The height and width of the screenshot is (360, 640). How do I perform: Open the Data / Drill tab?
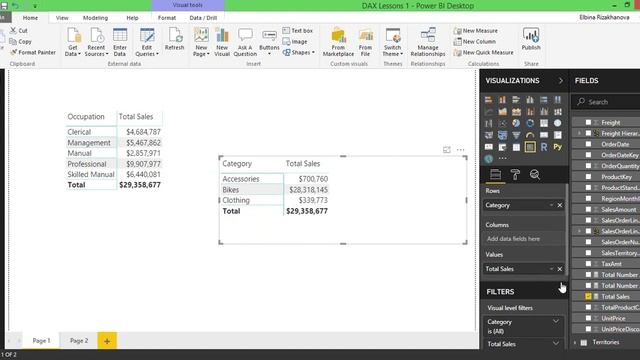(x=203, y=18)
